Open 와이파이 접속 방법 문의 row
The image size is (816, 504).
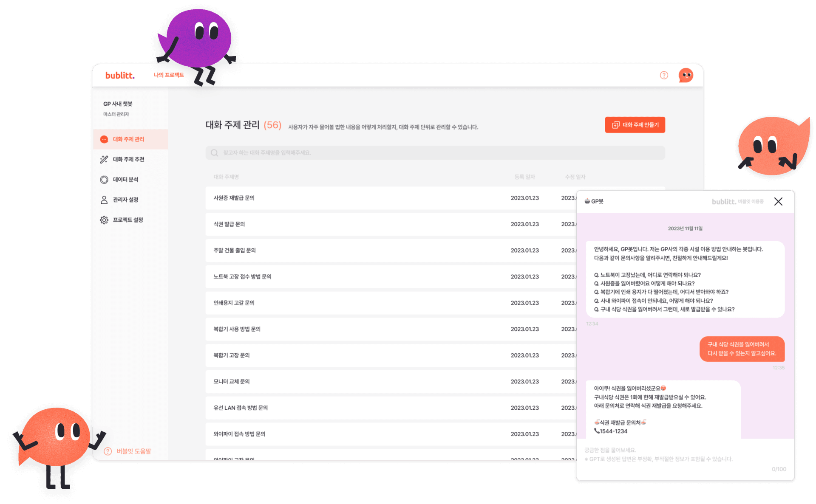tap(391, 434)
